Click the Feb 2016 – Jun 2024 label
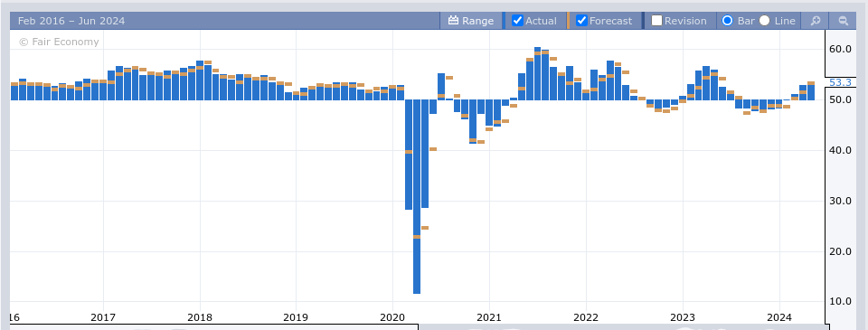Viewport: 868px width, 330px height. tap(71, 21)
